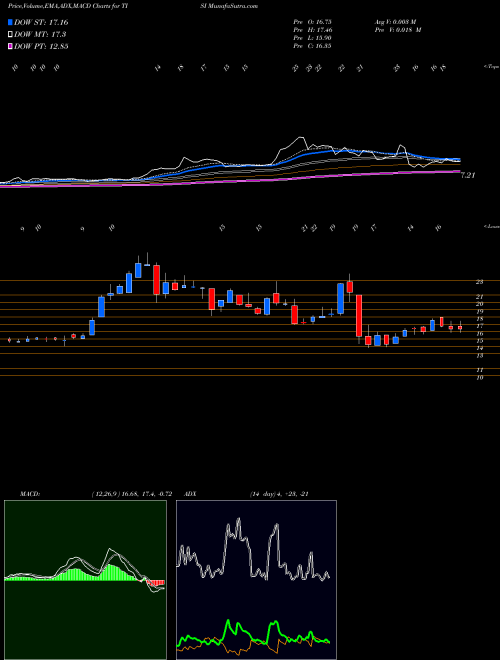500x660 pixels.
Task: Click the 10 price axis label
Action: pos(479,378)
